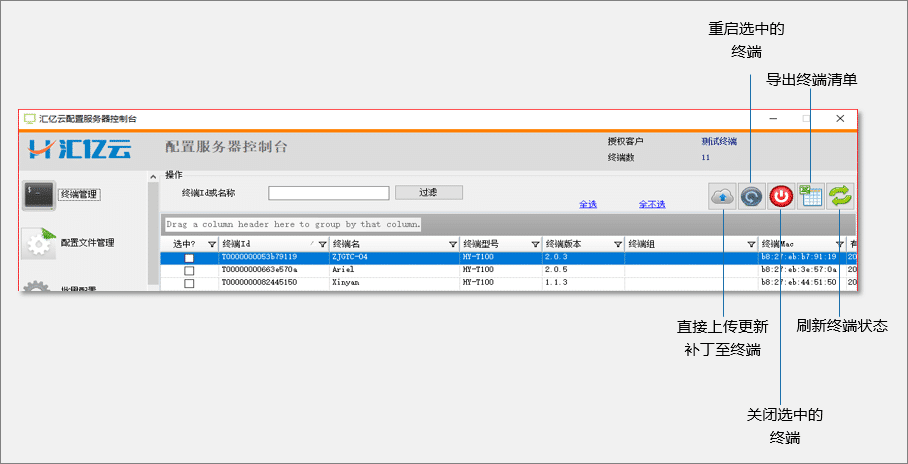Click the 全不选 deselect all link
908x464 pixels.
[x=652, y=205]
